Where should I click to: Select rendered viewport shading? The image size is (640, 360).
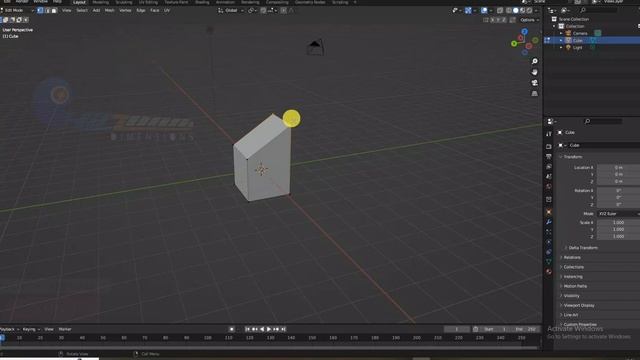tap(529, 11)
